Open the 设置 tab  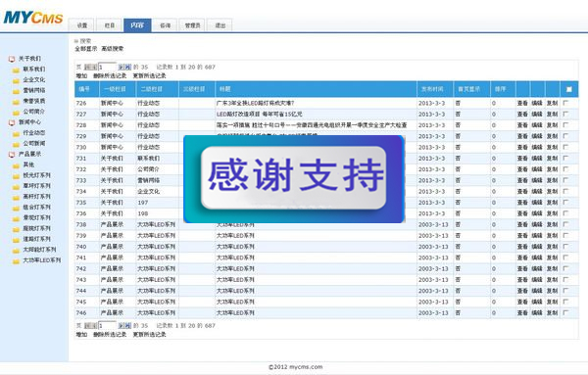coord(82,25)
